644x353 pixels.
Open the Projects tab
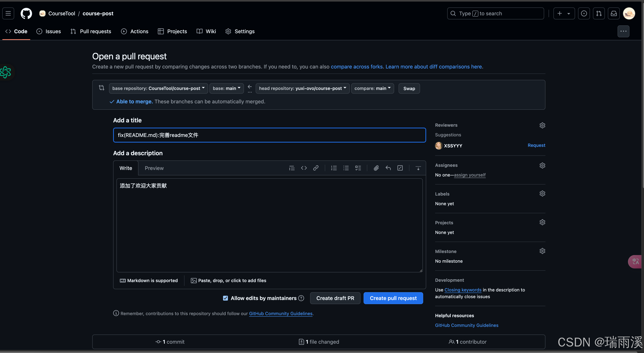[172, 31]
